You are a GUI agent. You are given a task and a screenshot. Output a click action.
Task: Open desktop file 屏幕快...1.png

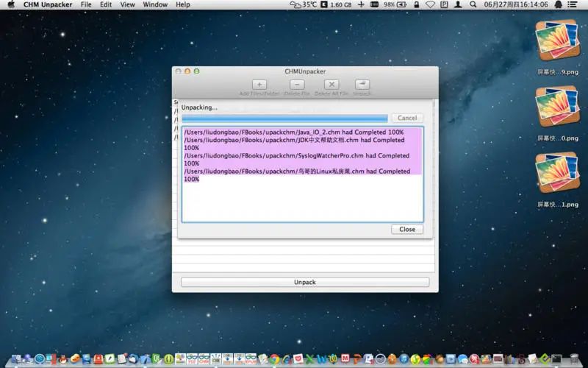coord(558,180)
